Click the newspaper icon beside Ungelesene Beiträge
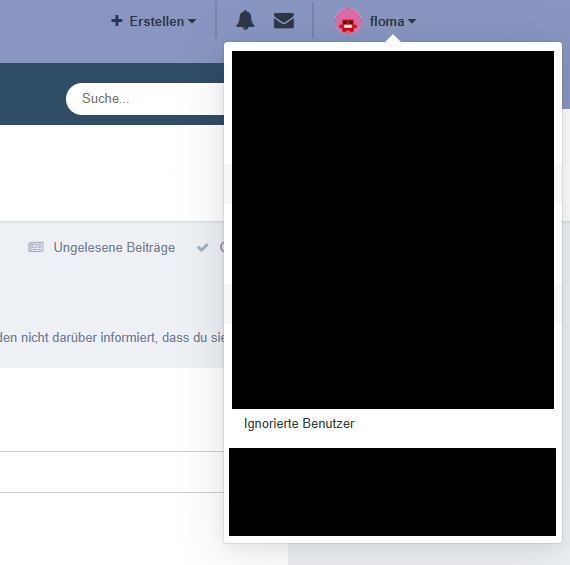The image size is (570, 565). pos(36,247)
